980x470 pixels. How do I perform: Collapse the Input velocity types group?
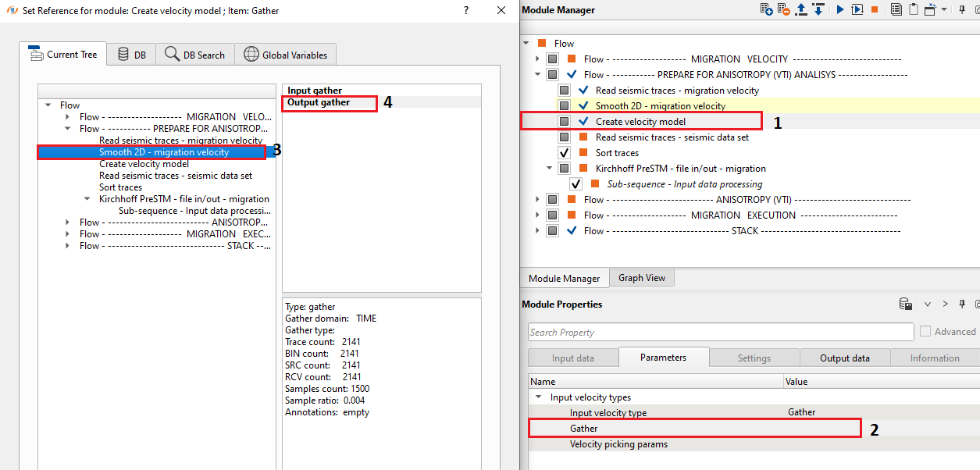tap(537, 397)
